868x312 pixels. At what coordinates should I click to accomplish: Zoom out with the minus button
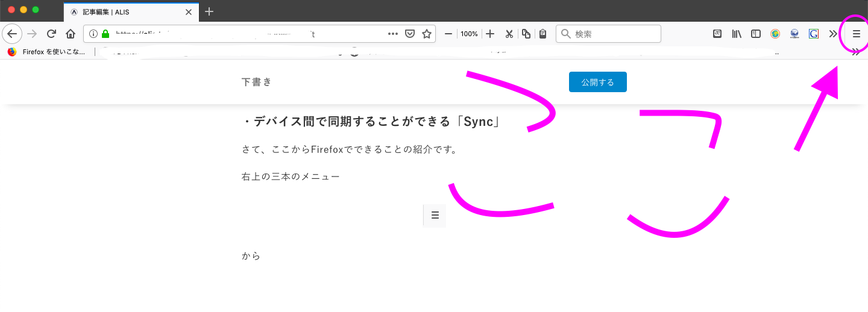(x=448, y=34)
